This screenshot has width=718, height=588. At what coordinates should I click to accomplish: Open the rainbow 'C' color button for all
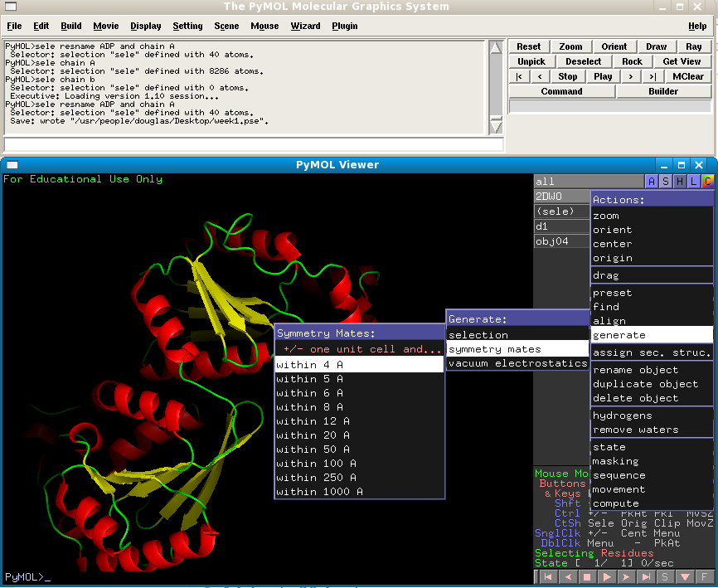(707, 182)
